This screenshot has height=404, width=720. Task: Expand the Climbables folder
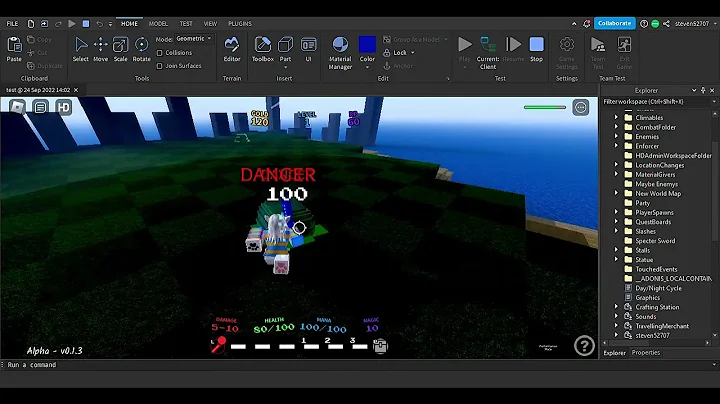coord(617,118)
